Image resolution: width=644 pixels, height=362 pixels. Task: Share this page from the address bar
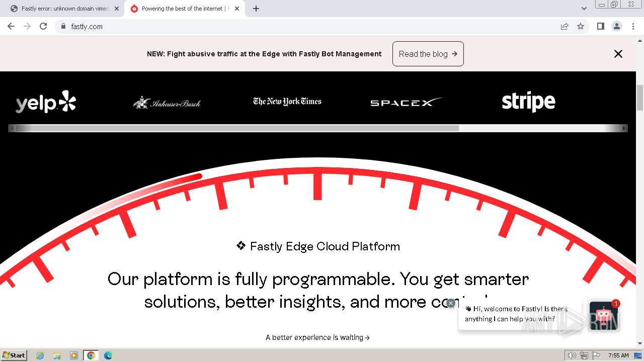[565, 26]
